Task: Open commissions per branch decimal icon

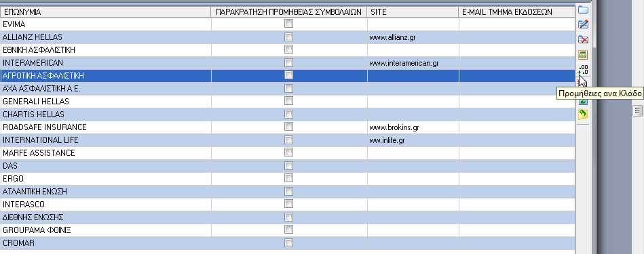Action: point(583,70)
